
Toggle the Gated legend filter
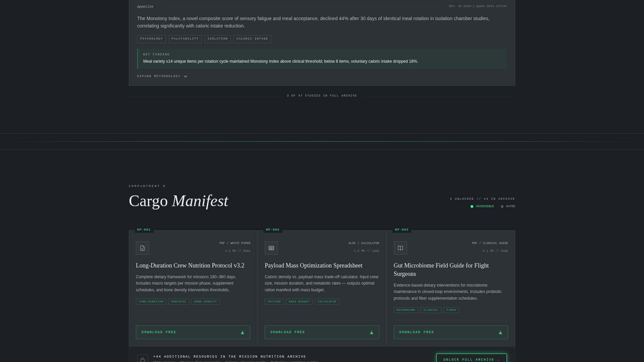(508, 206)
